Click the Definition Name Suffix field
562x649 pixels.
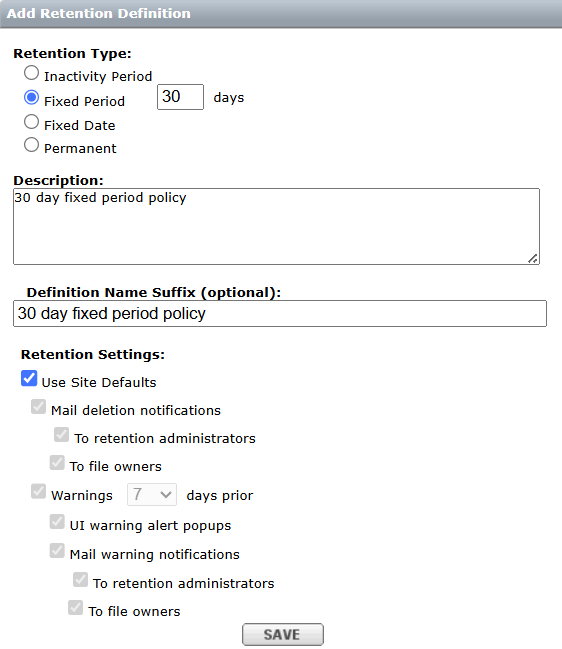coord(280,313)
